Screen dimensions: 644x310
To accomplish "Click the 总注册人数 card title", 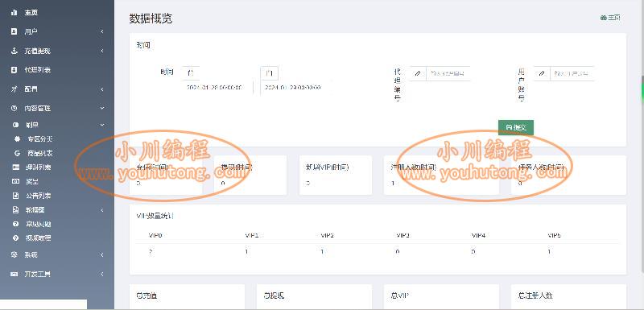I will [x=535, y=296].
